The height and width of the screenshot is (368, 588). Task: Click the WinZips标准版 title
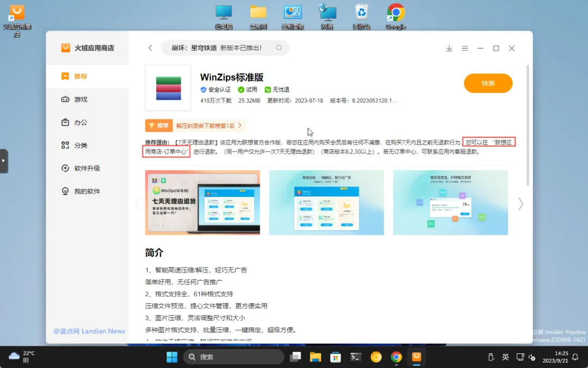[232, 77]
